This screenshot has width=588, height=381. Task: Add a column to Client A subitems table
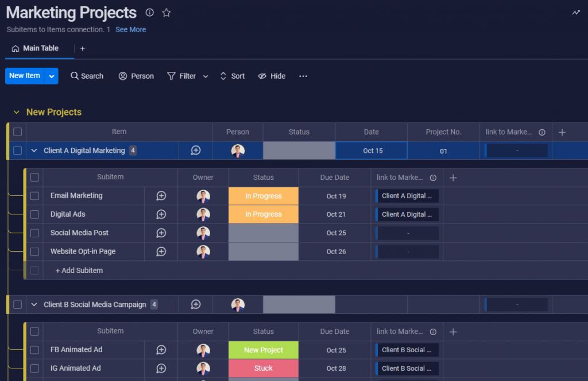[x=453, y=178]
